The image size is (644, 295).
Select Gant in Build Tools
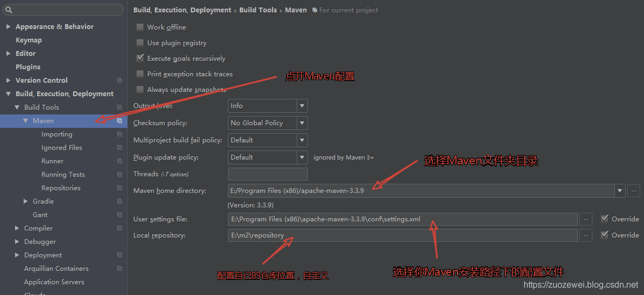click(x=40, y=215)
